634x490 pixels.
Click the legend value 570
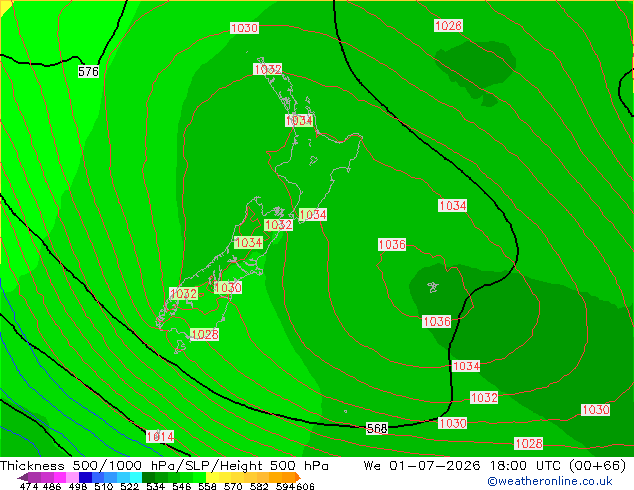coord(233,486)
